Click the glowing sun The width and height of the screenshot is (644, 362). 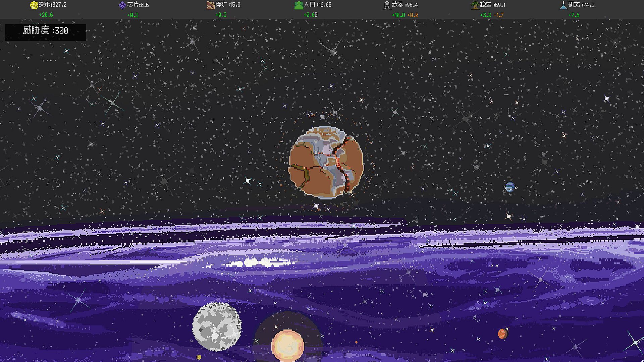click(x=287, y=345)
